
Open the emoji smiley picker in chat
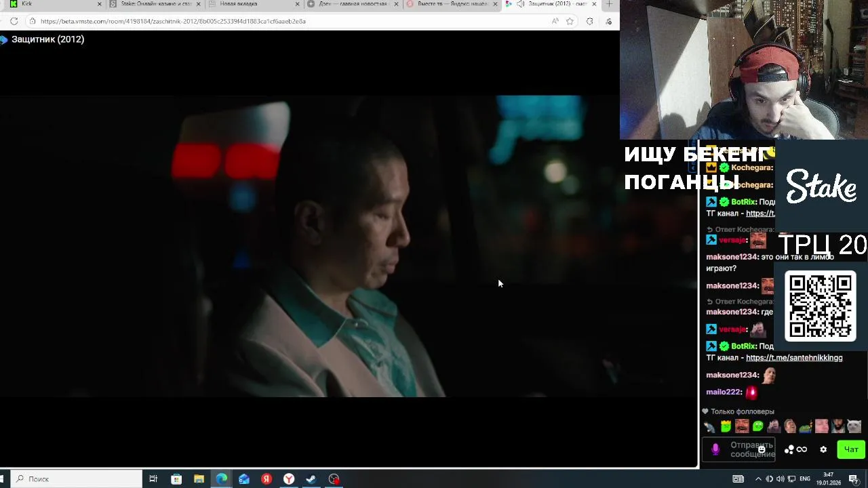point(762,449)
